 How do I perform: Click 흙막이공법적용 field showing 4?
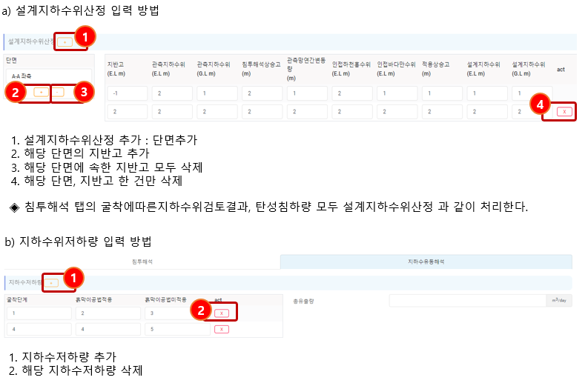(x=108, y=330)
